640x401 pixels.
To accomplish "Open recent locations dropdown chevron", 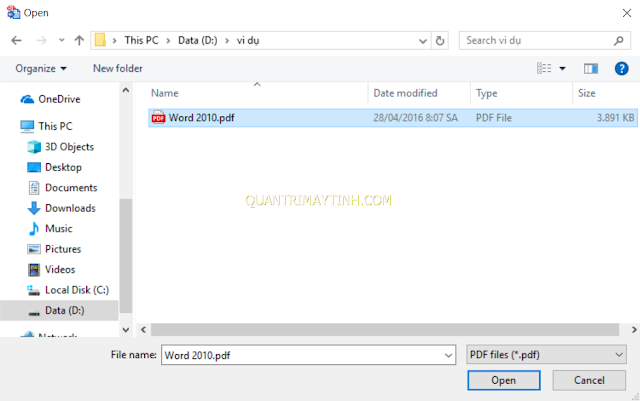I will tap(62, 40).
